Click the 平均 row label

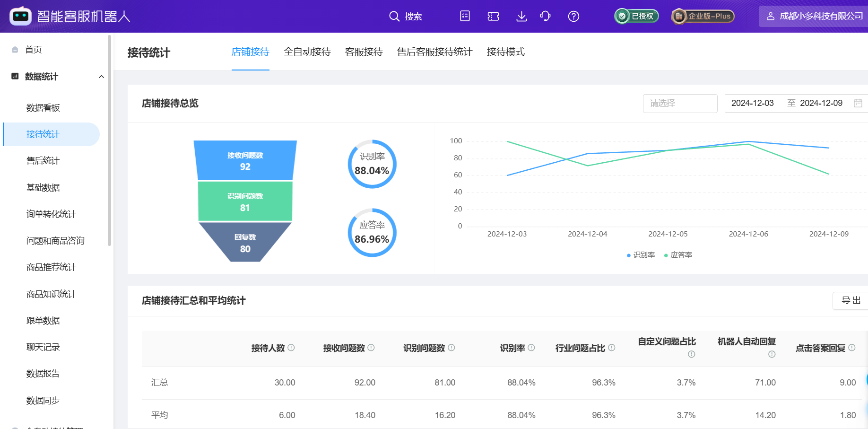click(x=160, y=415)
